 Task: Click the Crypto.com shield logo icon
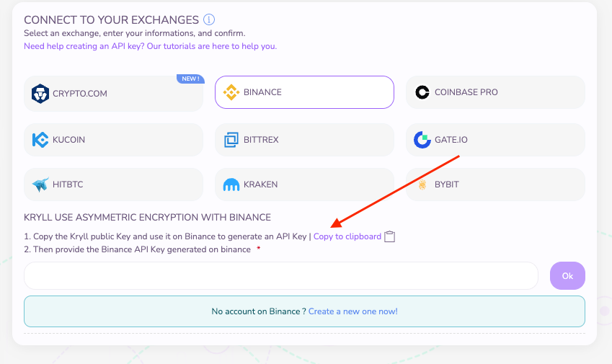pos(40,94)
